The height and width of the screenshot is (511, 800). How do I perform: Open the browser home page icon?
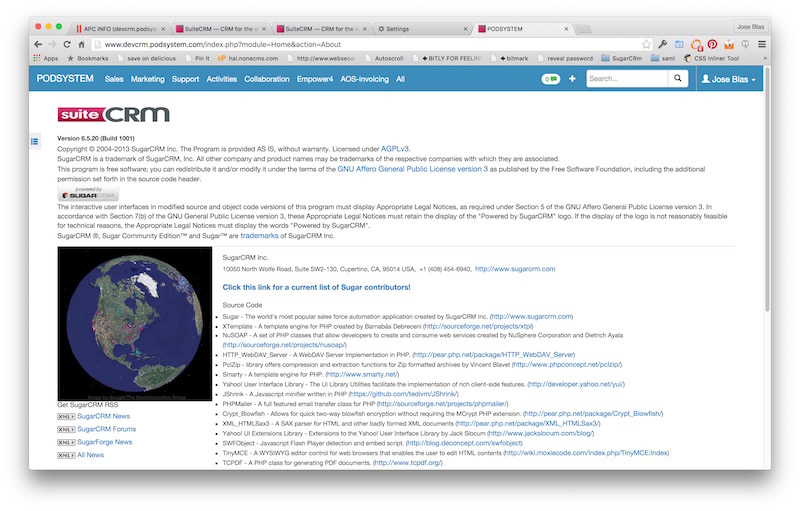(81, 44)
